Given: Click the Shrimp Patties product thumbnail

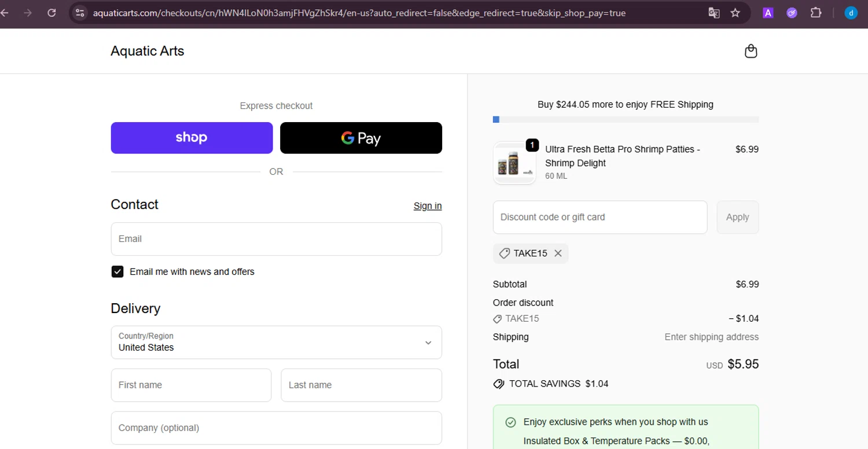Looking at the screenshot, I should tap(514, 163).
